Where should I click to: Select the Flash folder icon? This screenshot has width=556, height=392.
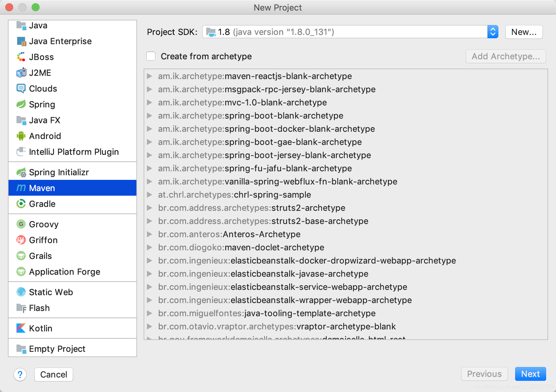21,308
